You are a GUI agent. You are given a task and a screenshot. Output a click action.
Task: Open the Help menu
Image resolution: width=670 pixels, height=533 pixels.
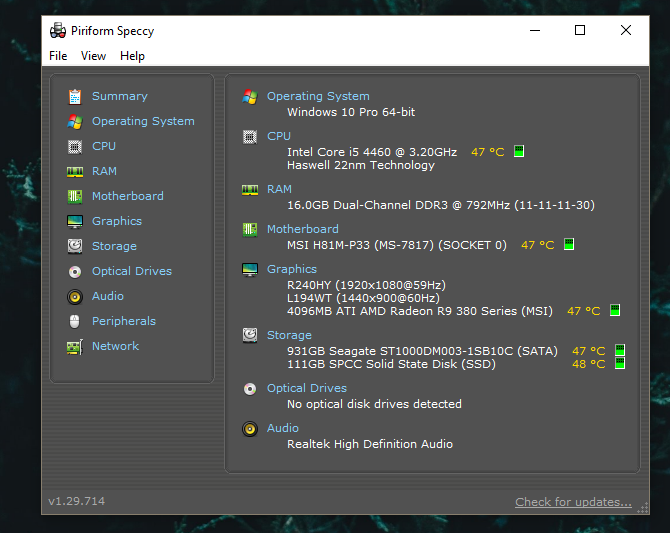(x=132, y=56)
